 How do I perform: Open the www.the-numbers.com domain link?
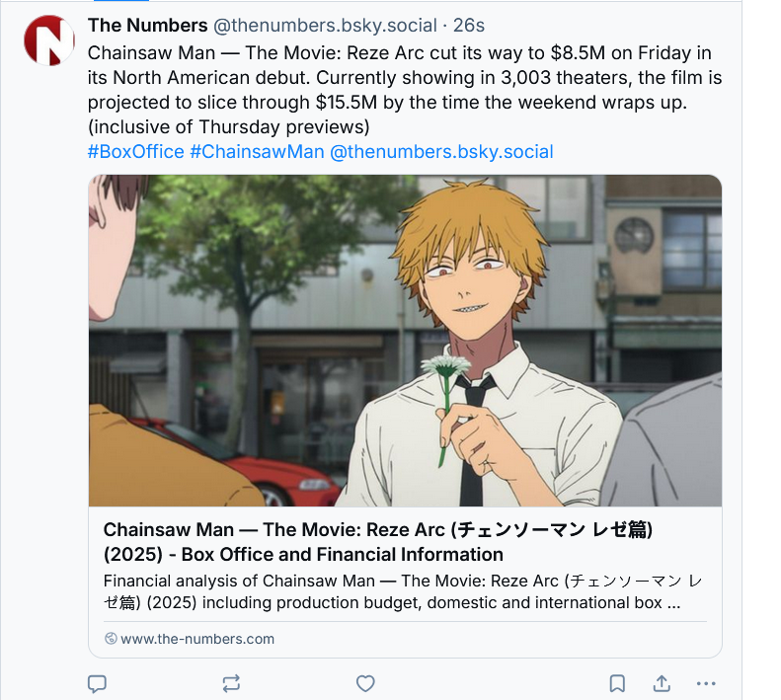[197, 639]
